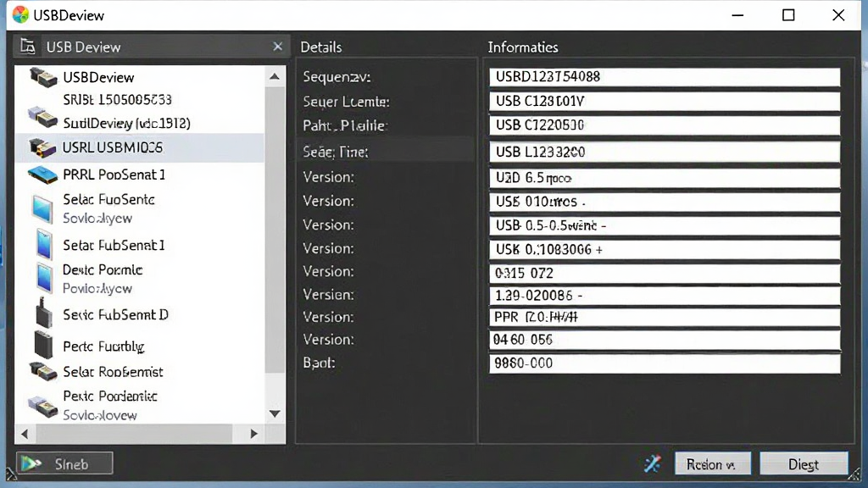Click the Selar Ropfemist device icon

tap(43, 371)
